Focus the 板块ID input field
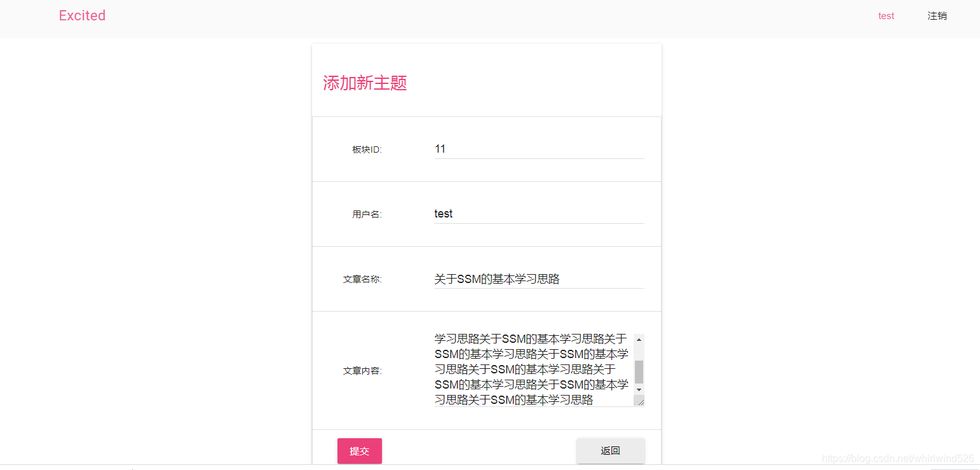Screen dimensions: 980x470 pyautogui.click(x=539, y=149)
